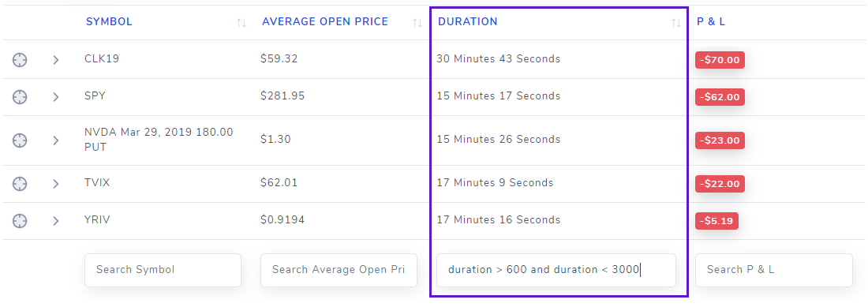Viewport: 868px width, 307px height.
Task: Click the crosshair icon in YRIV row
Action: [20, 221]
